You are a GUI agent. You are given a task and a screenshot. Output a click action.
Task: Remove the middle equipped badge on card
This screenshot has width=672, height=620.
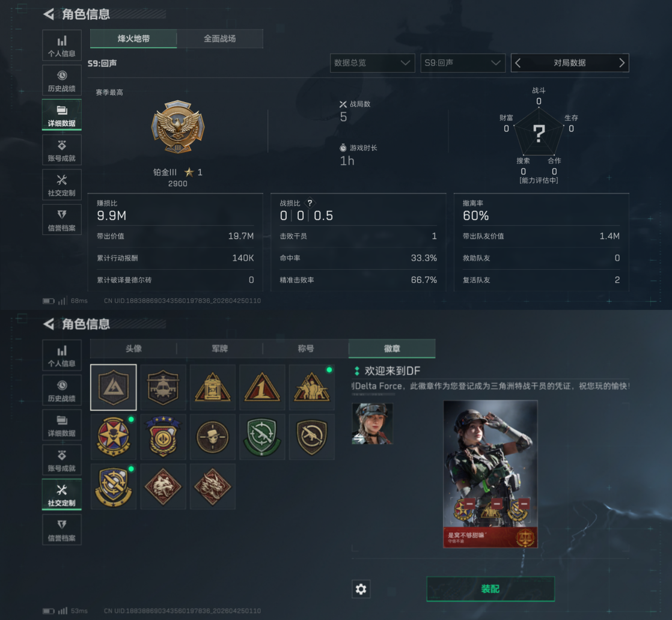[x=497, y=503]
